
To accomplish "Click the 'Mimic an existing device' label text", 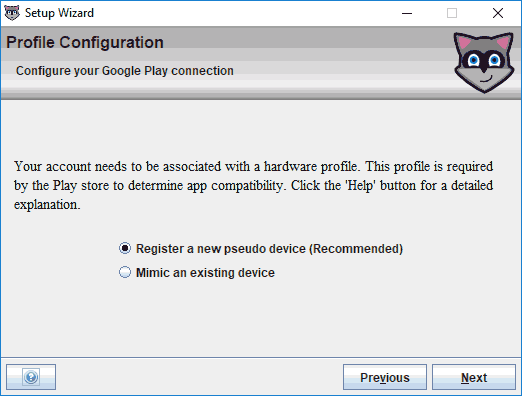I will (205, 273).
